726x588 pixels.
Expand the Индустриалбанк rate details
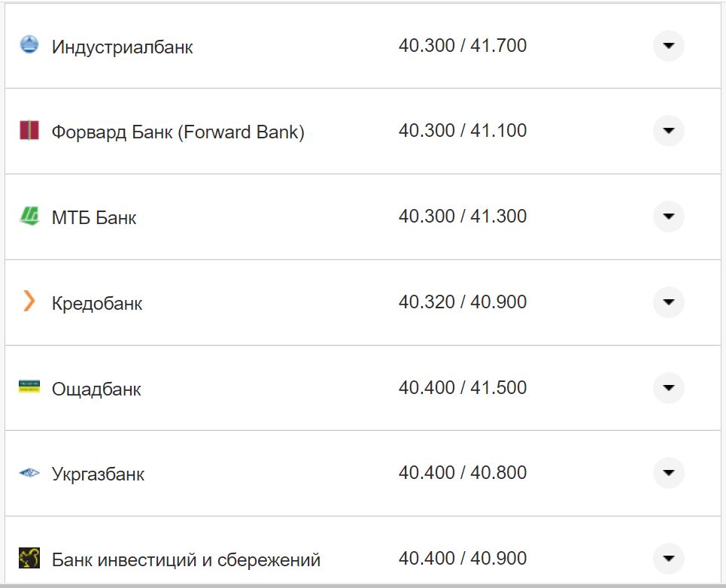point(668,46)
